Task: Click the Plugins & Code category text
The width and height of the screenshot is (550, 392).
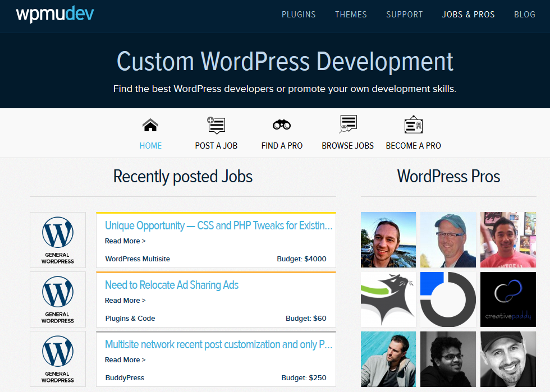Action: click(130, 319)
